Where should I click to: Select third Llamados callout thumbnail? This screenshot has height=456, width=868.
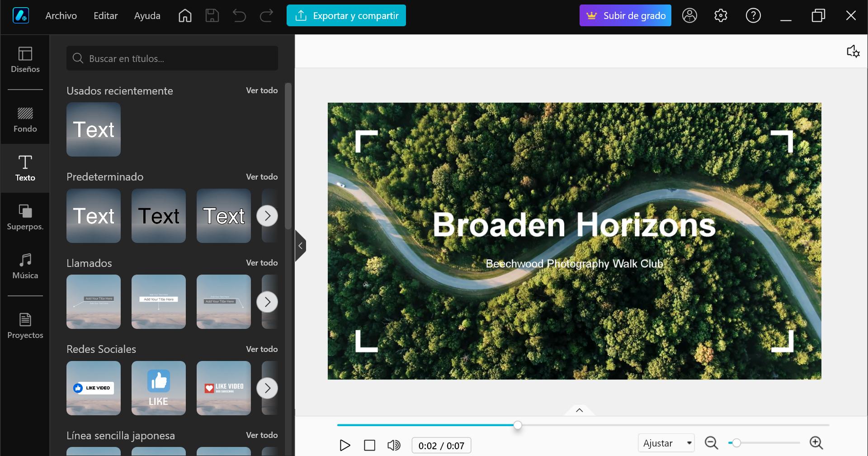tap(224, 302)
